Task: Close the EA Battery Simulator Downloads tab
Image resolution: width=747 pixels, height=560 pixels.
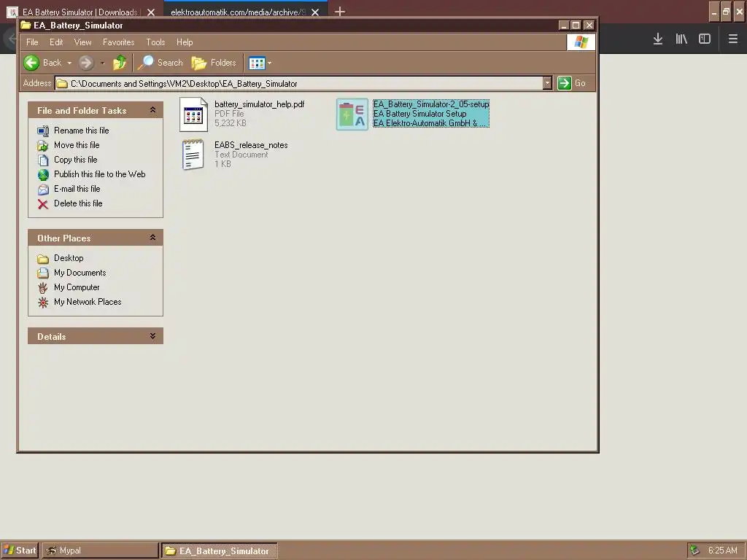Action: point(151,12)
